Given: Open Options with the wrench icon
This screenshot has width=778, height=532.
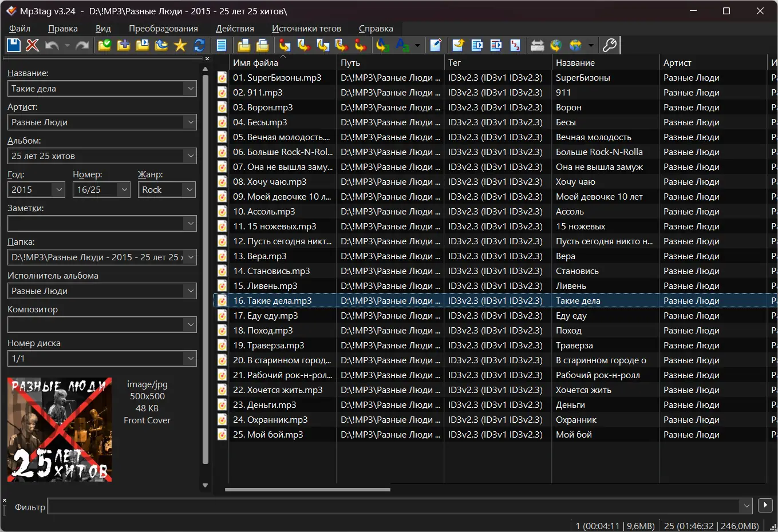Looking at the screenshot, I should [610, 45].
